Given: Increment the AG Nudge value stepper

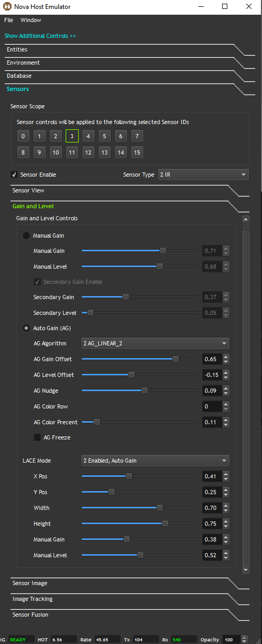Looking at the screenshot, I should pos(226,388).
